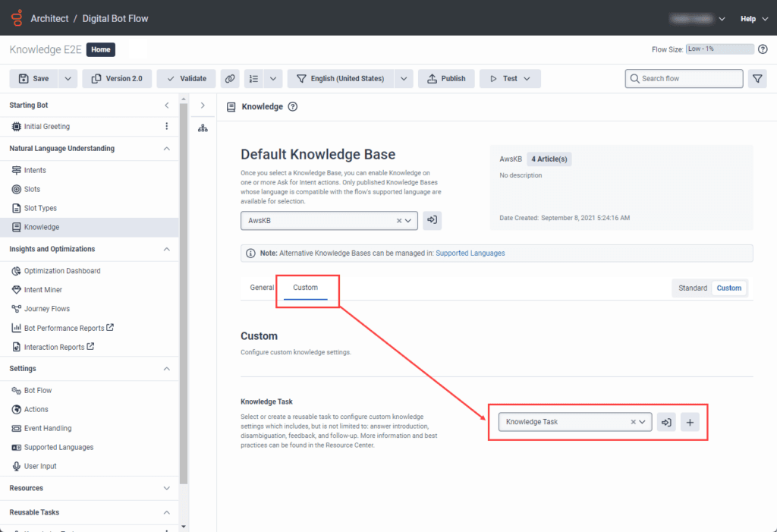Open the Supported Languages link in note
Image resolution: width=777 pixels, height=532 pixels.
(470, 253)
